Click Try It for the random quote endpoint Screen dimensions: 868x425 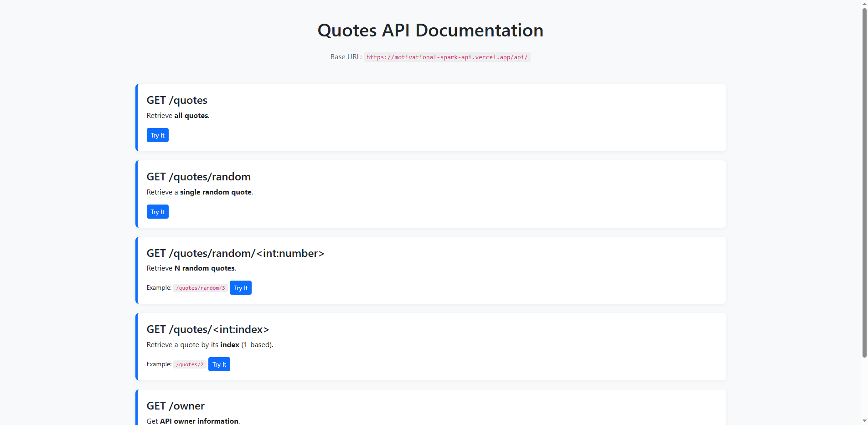coord(157,211)
